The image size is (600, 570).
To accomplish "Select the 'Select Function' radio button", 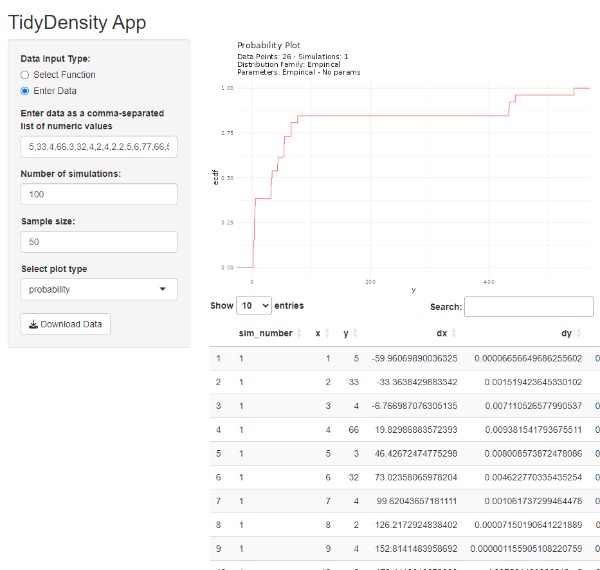I will [x=26, y=75].
